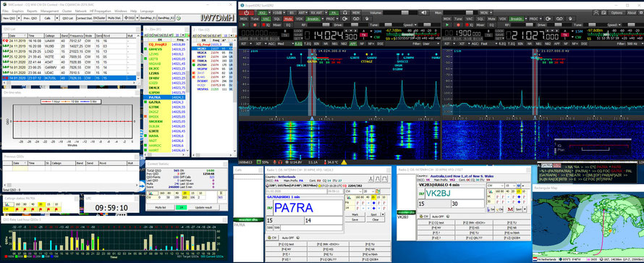Click the green refresh icon after BandMap_R2

pos(179,18)
